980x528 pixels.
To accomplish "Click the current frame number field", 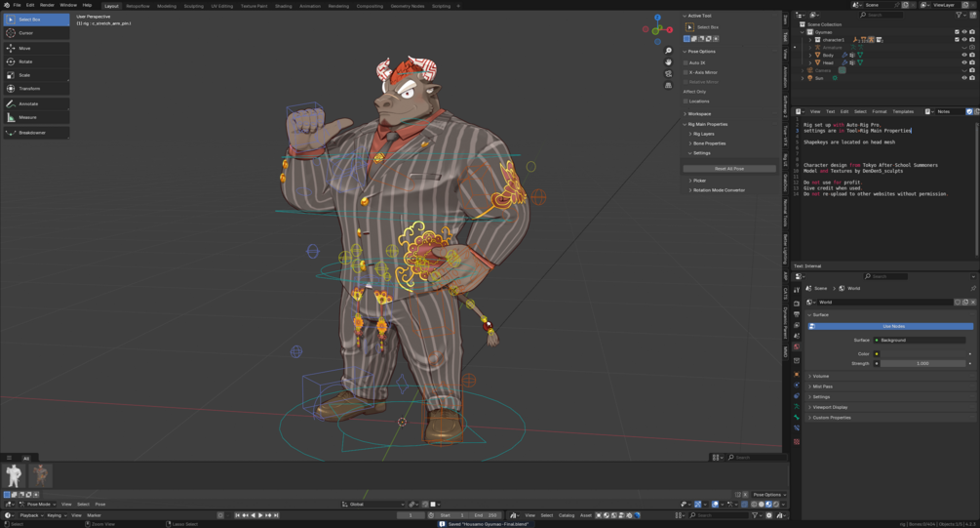I will (x=411, y=515).
